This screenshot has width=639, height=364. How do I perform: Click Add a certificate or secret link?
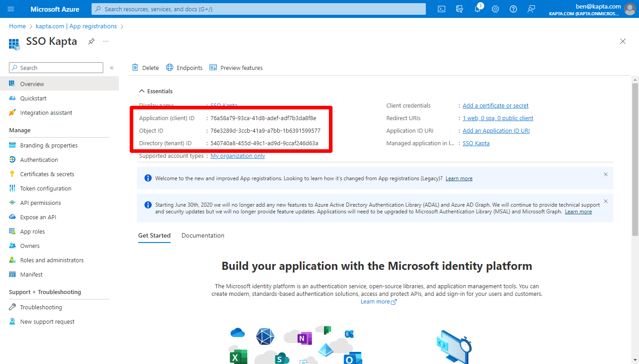(495, 105)
